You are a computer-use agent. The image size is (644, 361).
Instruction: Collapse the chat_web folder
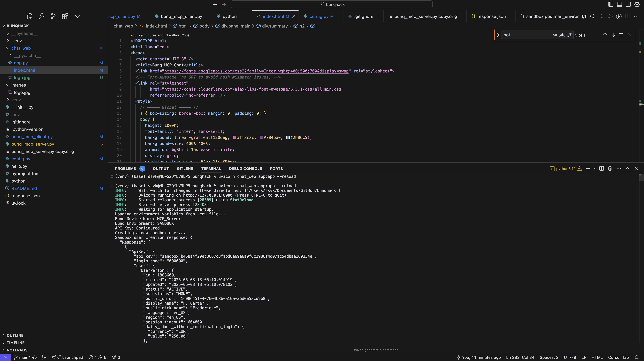pyautogui.click(x=8, y=48)
